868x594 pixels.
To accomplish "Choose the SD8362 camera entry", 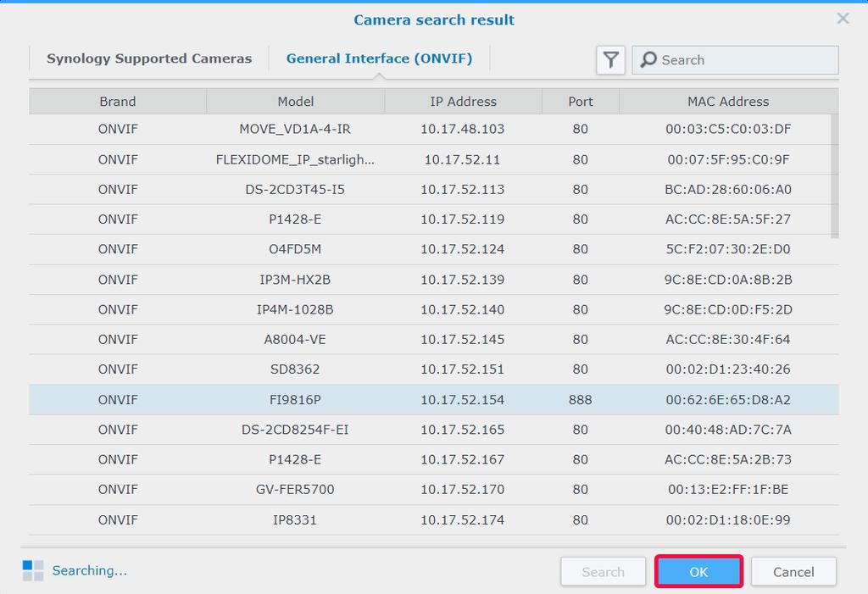I will coord(433,369).
